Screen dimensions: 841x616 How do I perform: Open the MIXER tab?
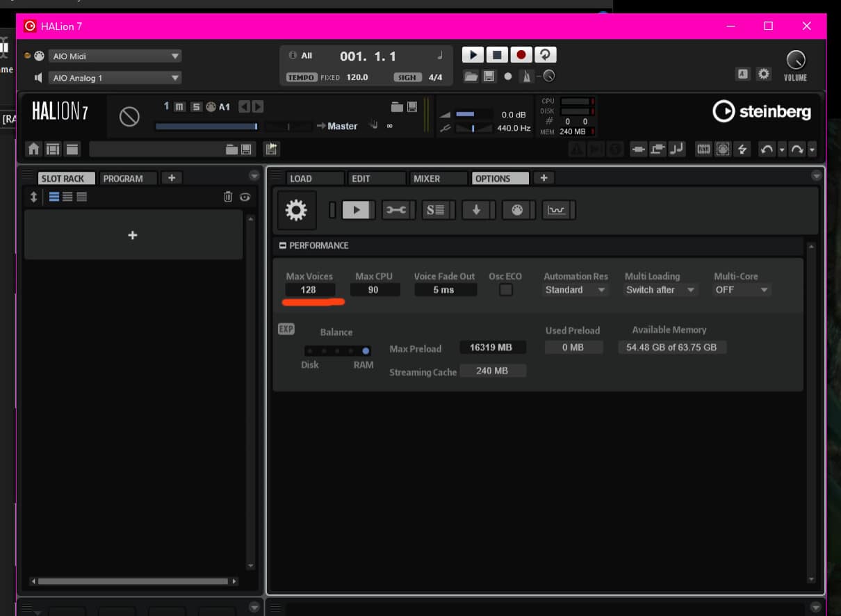click(439, 179)
